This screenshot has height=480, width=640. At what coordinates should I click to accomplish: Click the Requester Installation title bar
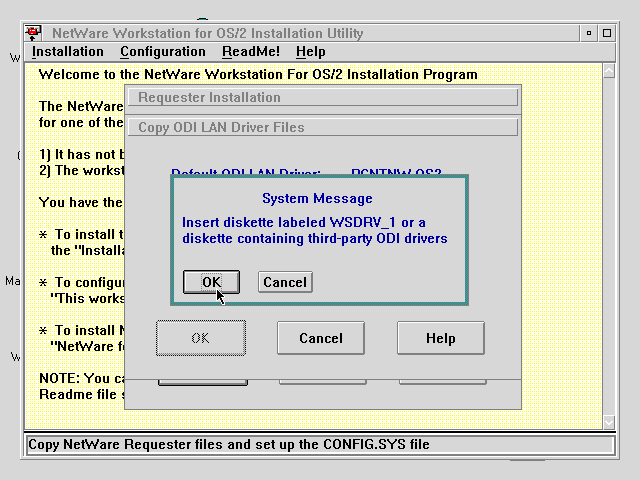pyautogui.click(x=323, y=98)
